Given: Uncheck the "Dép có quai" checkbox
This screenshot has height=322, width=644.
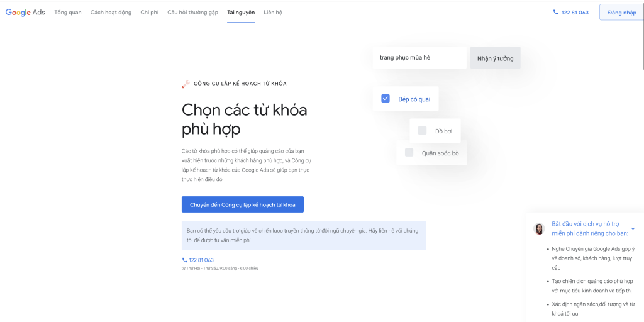Looking at the screenshot, I should tap(386, 99).
